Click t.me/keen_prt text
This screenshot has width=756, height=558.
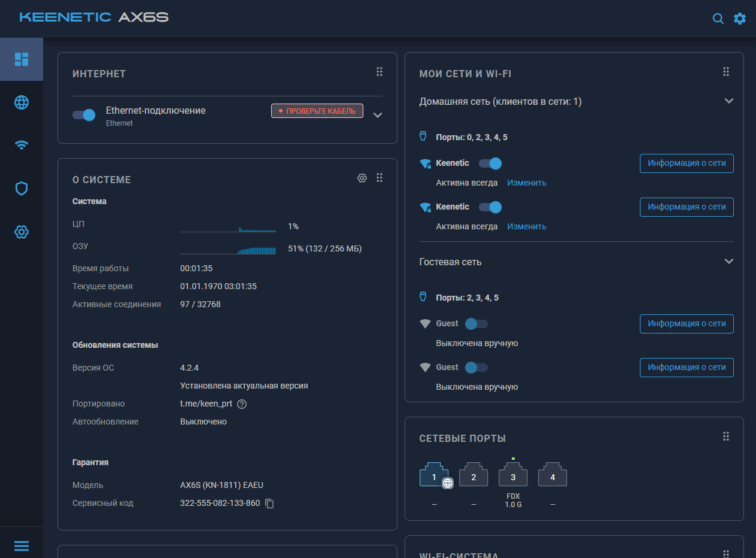pyautogui.click(x=206, y=404)
